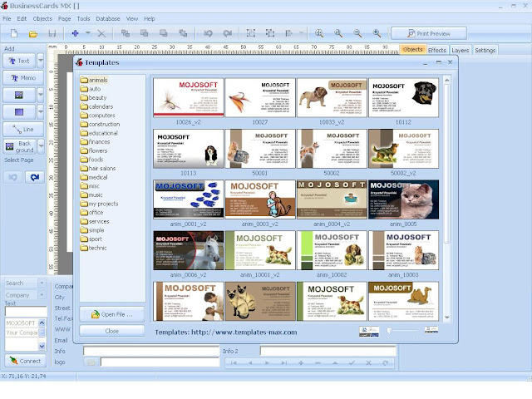The height and width of the screenshot is (399, 532).
Task: Open the Database menu
Action: pyautogui.click(x=108, y=18)
